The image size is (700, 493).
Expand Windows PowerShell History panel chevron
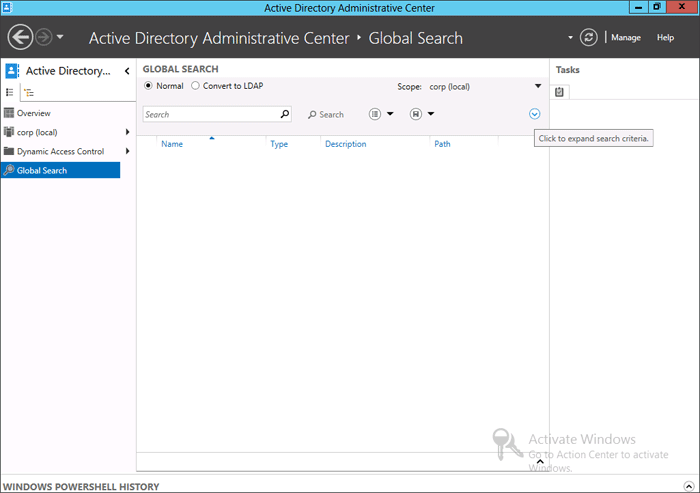pyautogui.click(x=689, y=486)
